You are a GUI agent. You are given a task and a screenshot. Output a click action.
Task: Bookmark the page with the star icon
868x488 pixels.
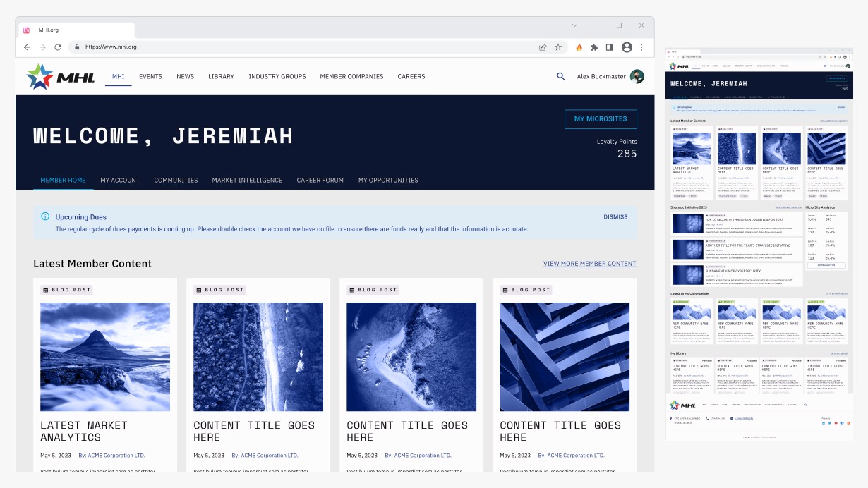click(x=558, y=47)
